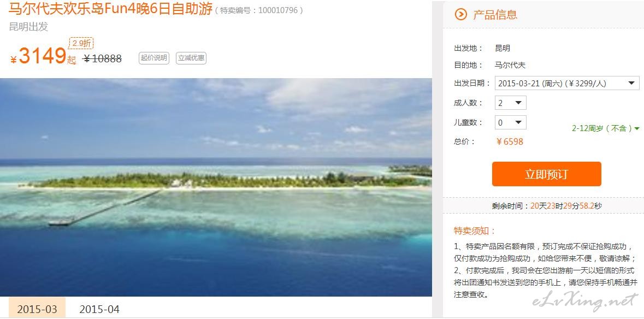This screenshot has width=644, height=319.
Task: Click the 立即预订 book now button
Action: click(546, 174)
